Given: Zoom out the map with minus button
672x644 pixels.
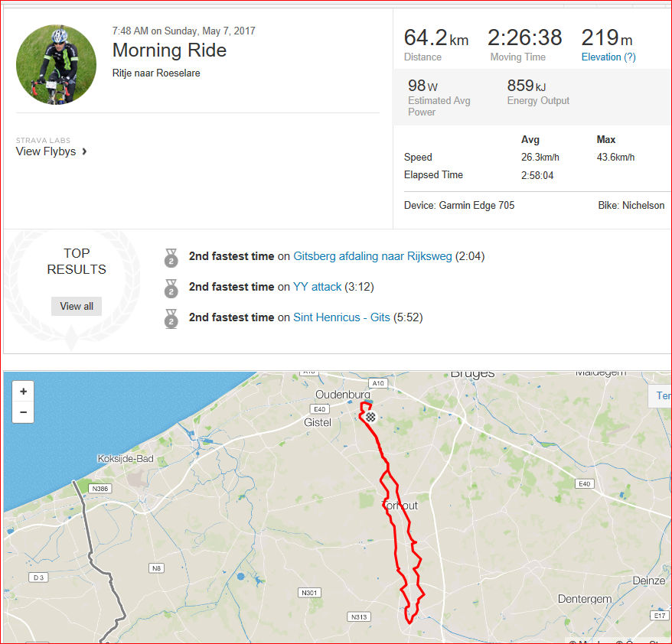Looking at the screenshot, I should pos(23,412).
